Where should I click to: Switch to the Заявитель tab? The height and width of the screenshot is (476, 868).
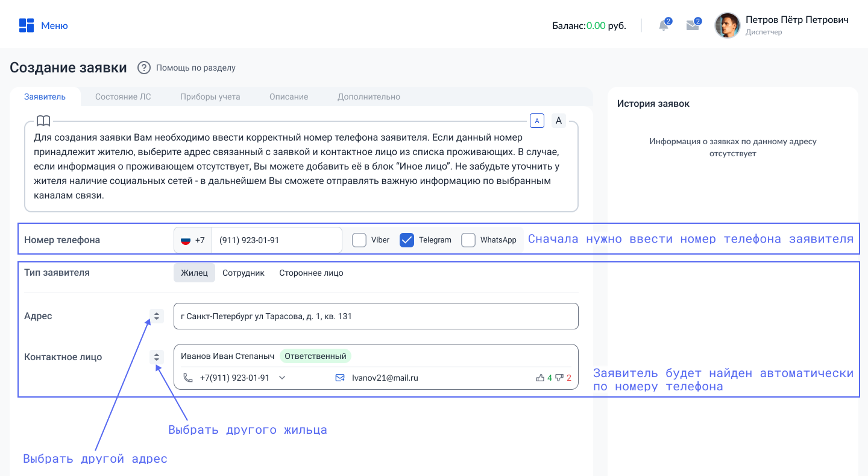pyautogui.click(x=45, y=97)
